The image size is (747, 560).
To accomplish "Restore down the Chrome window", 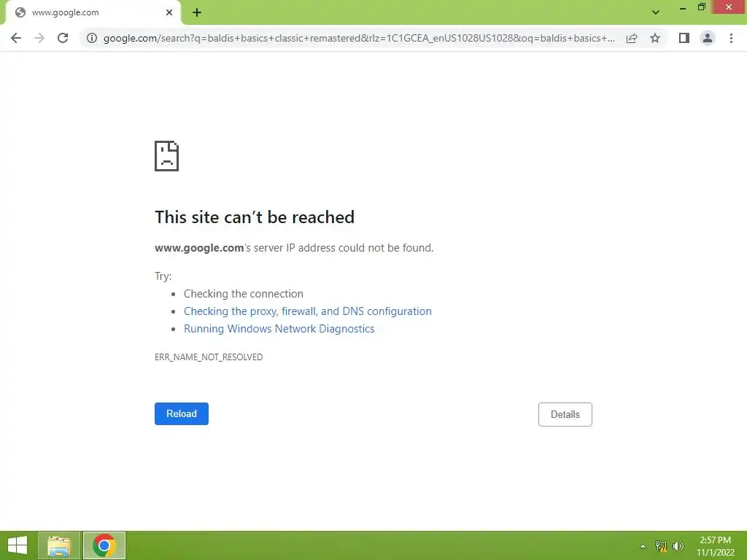I will point(702,7).
